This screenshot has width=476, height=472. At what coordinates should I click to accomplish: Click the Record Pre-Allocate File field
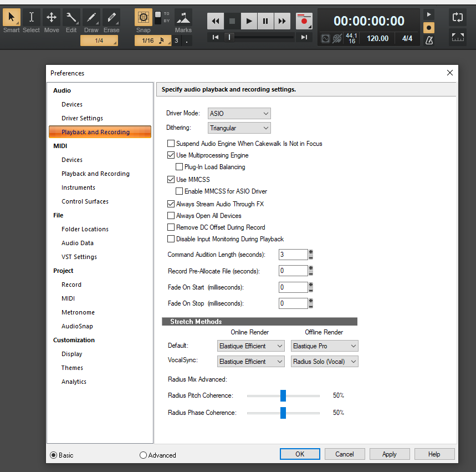click(x=293, y=271)
